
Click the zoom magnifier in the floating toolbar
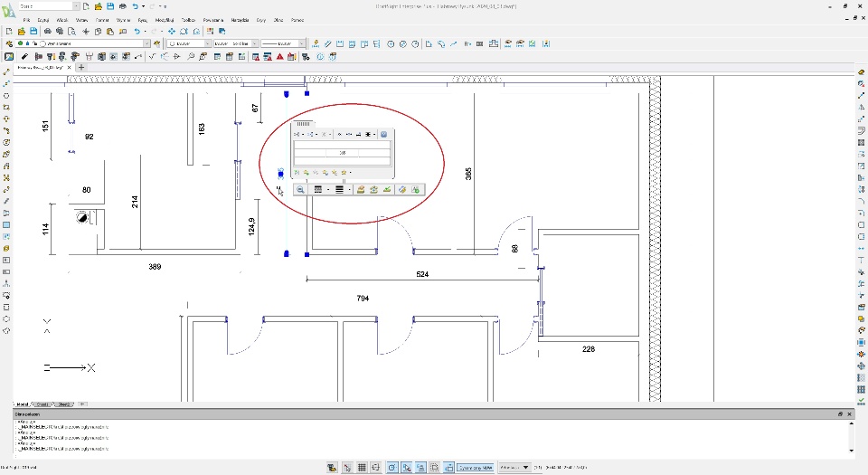point(300,190)
